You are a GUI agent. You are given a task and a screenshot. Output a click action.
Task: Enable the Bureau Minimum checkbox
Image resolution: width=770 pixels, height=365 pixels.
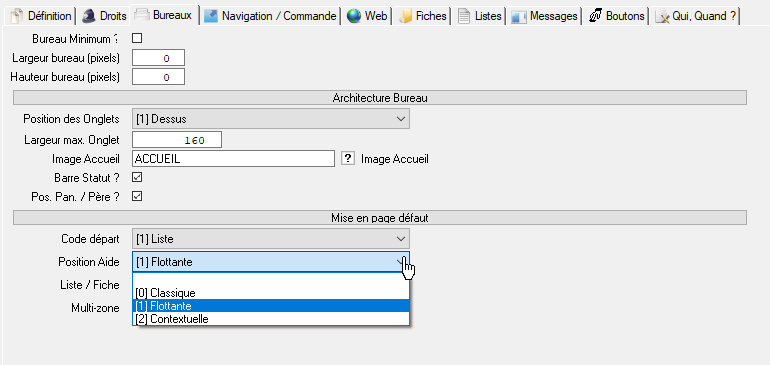138,38
